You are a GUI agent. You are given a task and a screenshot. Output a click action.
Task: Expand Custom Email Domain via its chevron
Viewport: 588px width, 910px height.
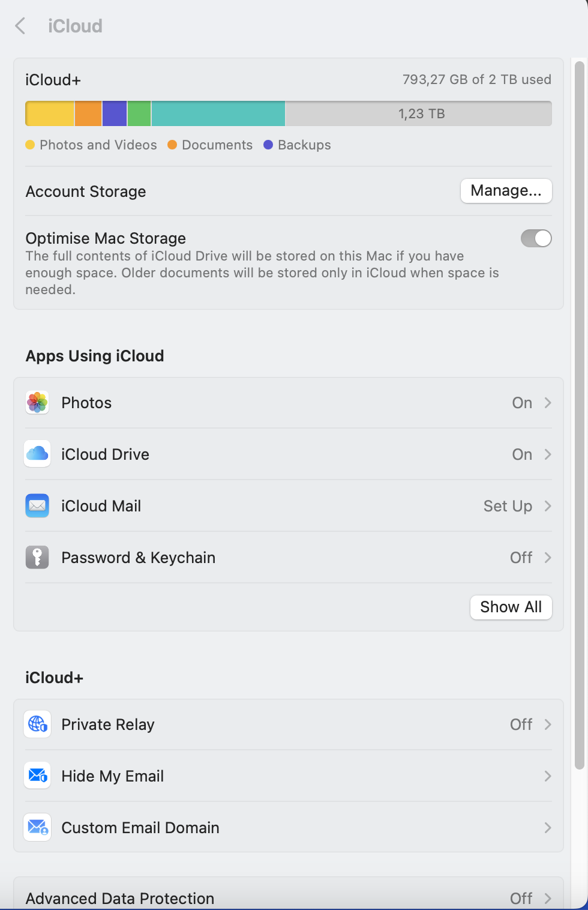point(547,828)
